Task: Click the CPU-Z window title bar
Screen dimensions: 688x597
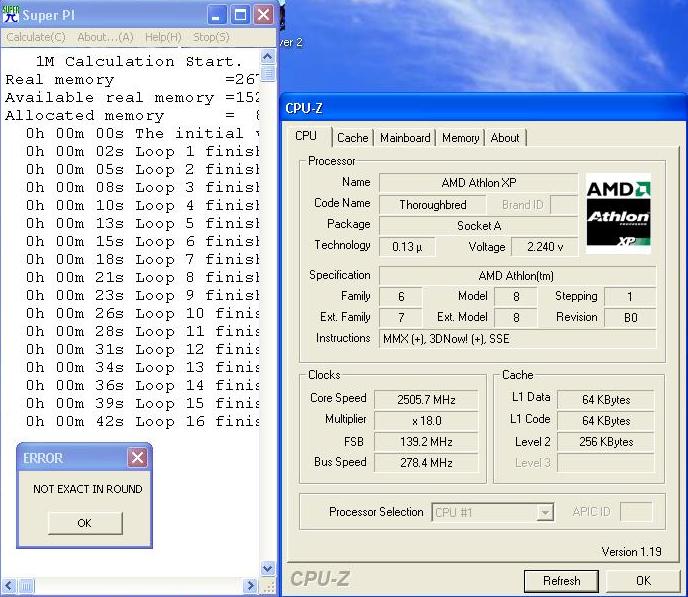Action: [483, 108]
